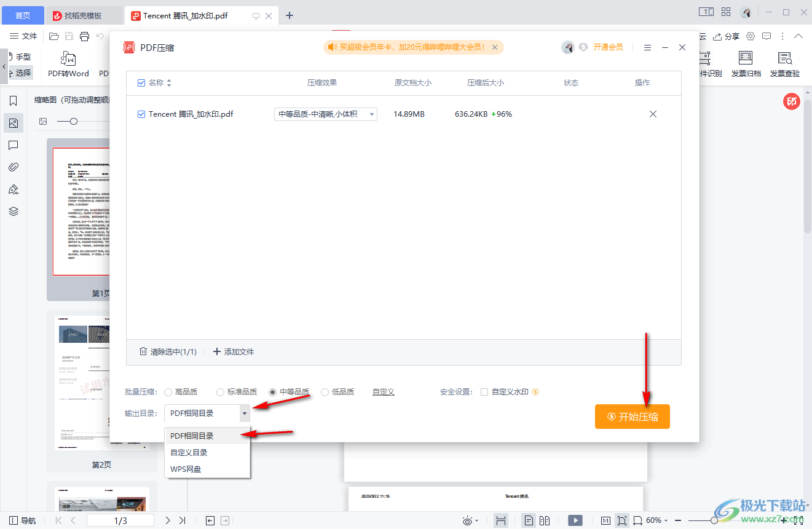Select the 标准品质 radio button
Screen dimensions: 812x529
220,392
